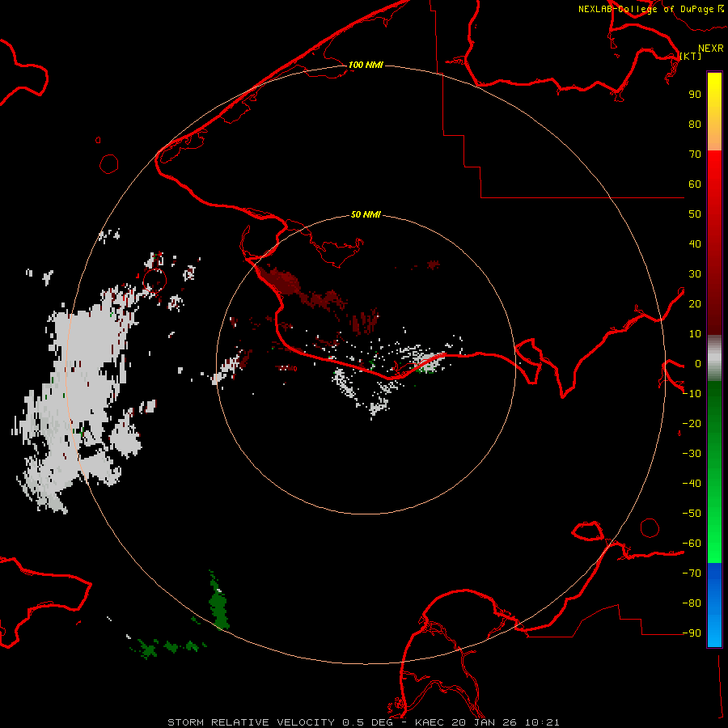Click the 10 knot scale label
728x728 pixels.
pos(695,334)
